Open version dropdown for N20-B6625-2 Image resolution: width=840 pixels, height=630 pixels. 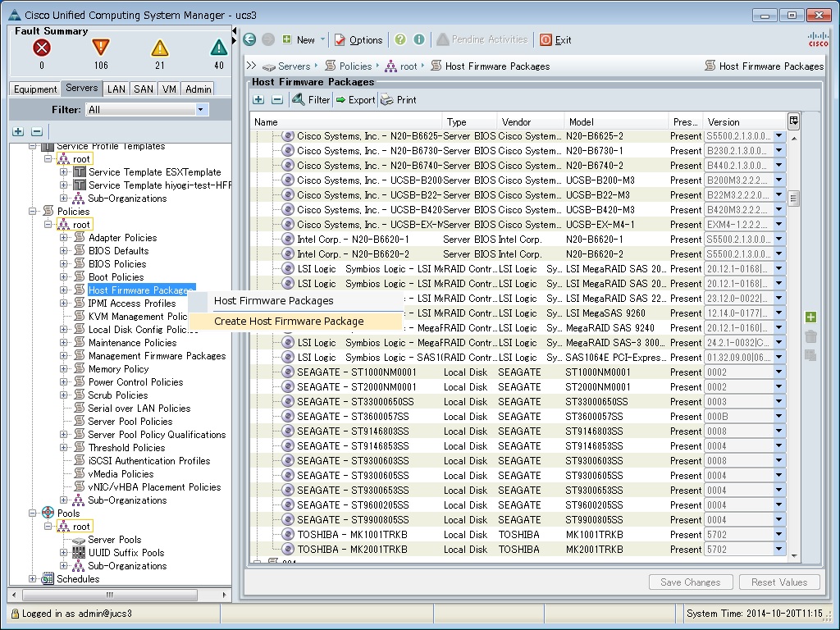pos(779,136)
